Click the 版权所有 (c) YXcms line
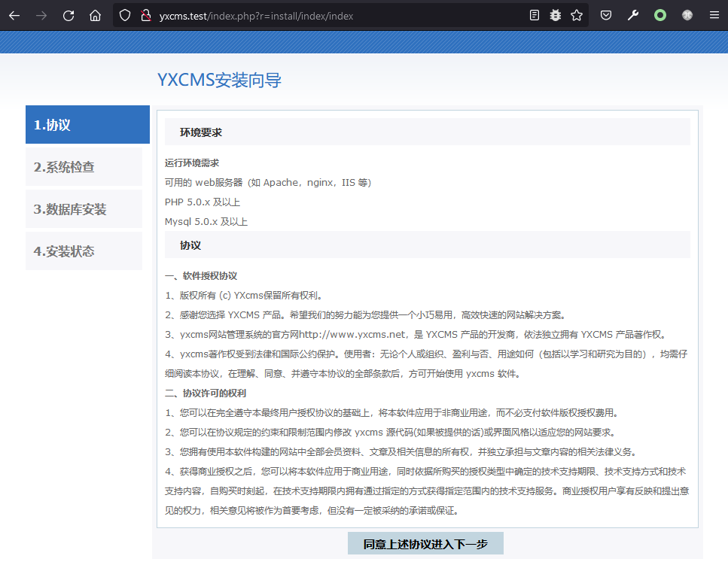728x565 pixels. coord(244,296)
